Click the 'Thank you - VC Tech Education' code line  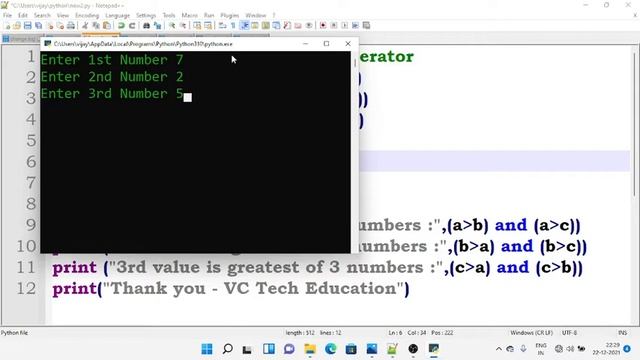(x=231, y=289)
